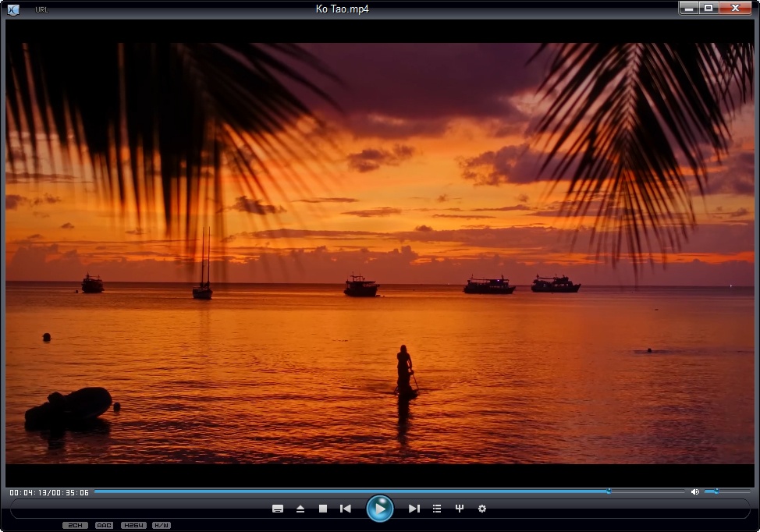Open file with the eject icon

tap(300, 509)
